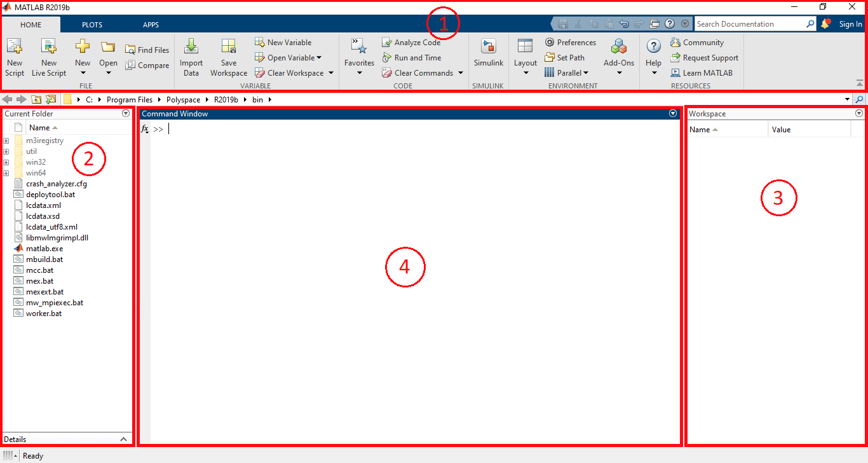Screen dimensions: 868x463
Task: Go up one folder level
Action: (x=36, y=99)
